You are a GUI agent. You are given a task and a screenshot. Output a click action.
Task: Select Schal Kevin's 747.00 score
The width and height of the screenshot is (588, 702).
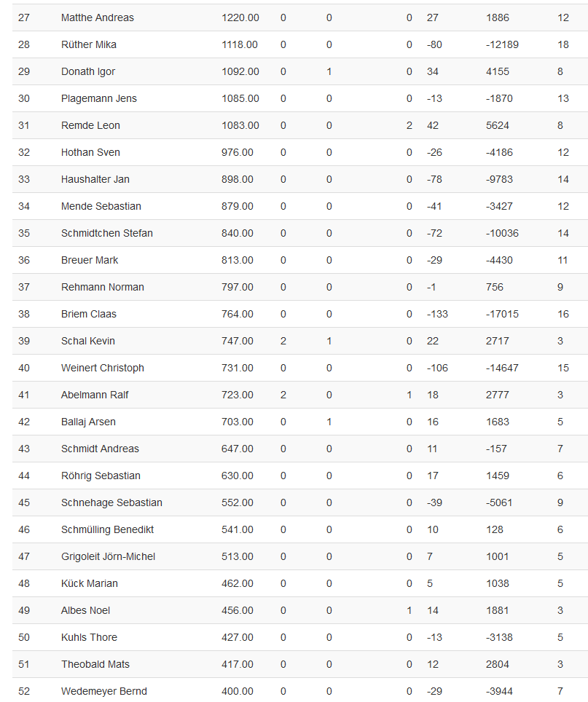(x=238, y=341)
